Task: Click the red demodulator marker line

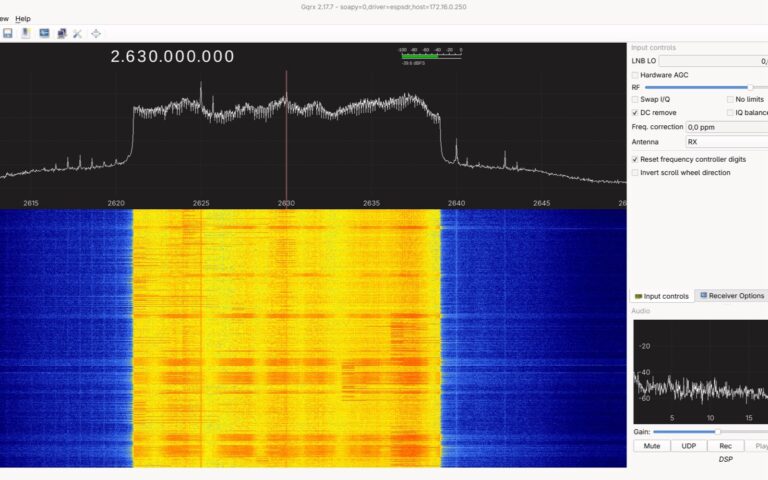Action: (287, 140)
